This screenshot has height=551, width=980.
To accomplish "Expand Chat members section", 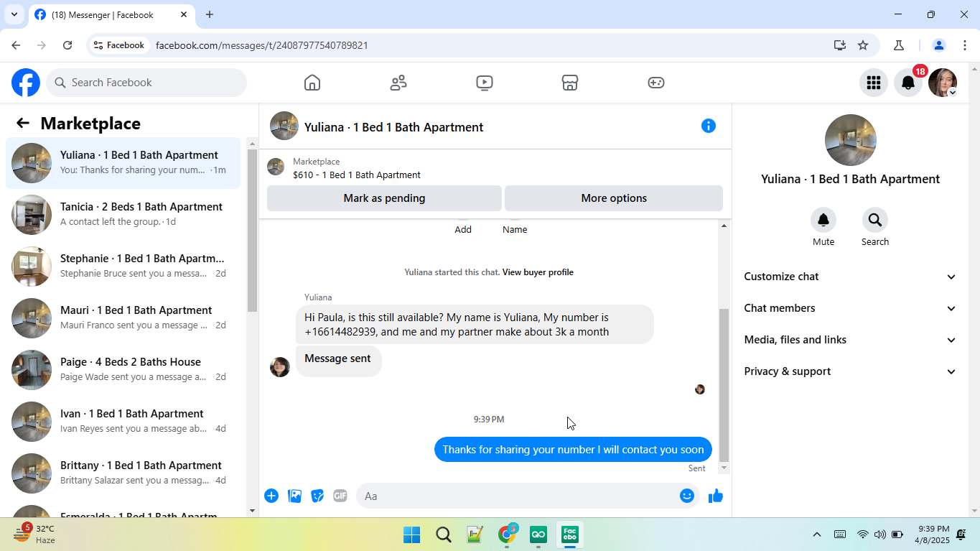I will tap(851, 308).
